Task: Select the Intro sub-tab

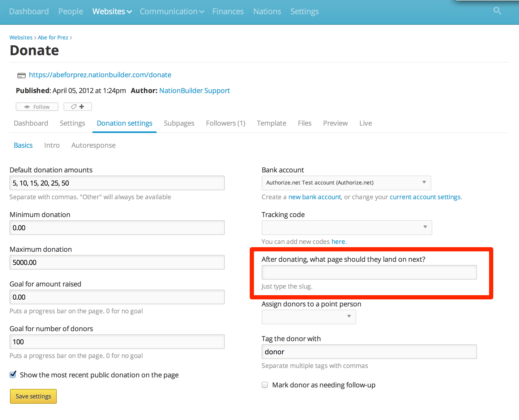Action: [x=52, y=145]
